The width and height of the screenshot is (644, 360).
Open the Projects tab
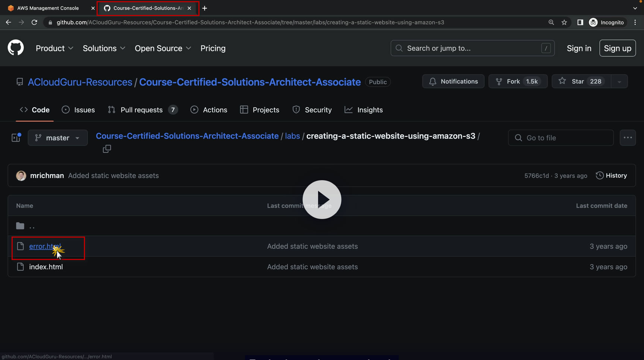pos(260,110)
